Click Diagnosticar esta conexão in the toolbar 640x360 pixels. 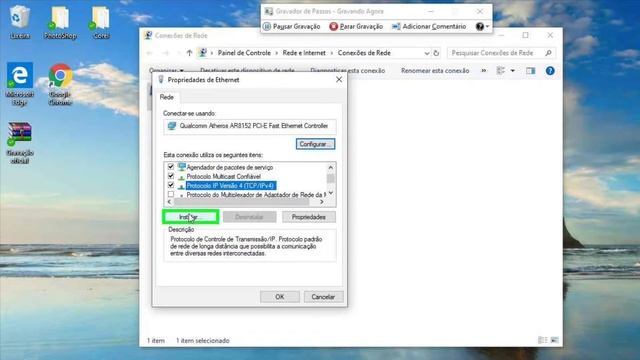pos(348,71)
